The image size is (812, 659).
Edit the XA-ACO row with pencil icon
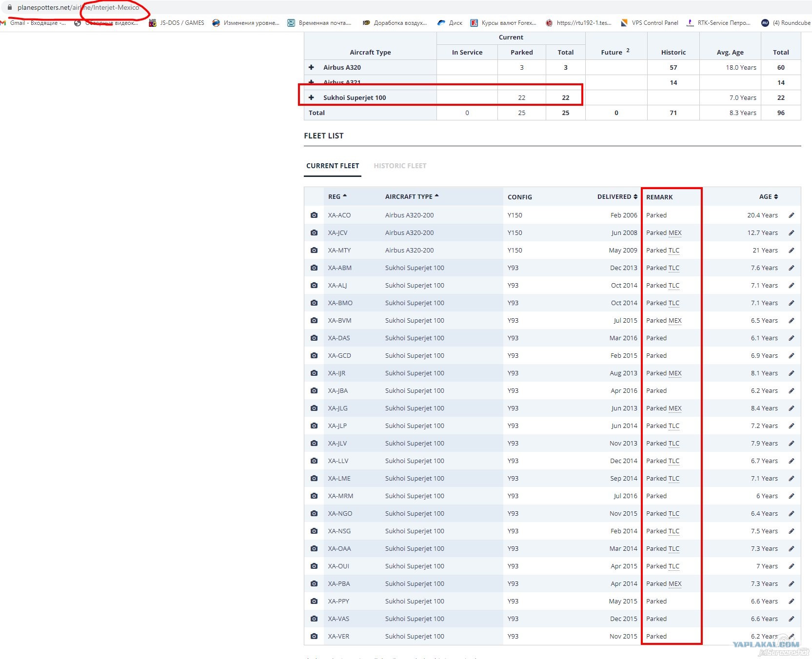click(792, 215)
